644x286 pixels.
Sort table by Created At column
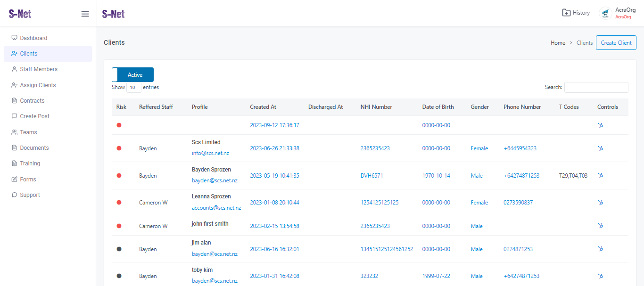[x=263, y=107]
